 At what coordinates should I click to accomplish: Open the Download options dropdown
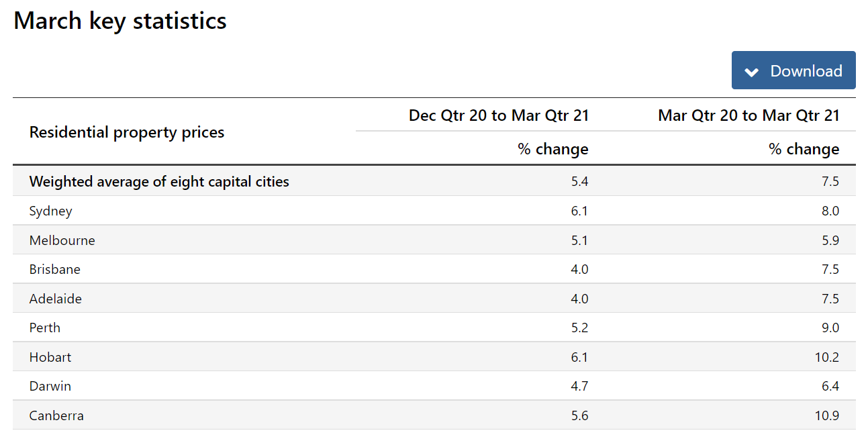tap(793, 70)
